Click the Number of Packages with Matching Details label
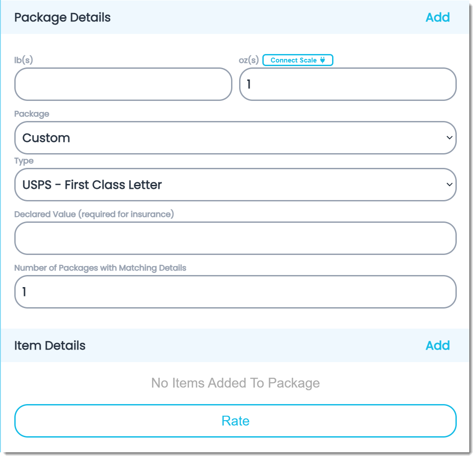476x459 pixels. click(100, 268)
